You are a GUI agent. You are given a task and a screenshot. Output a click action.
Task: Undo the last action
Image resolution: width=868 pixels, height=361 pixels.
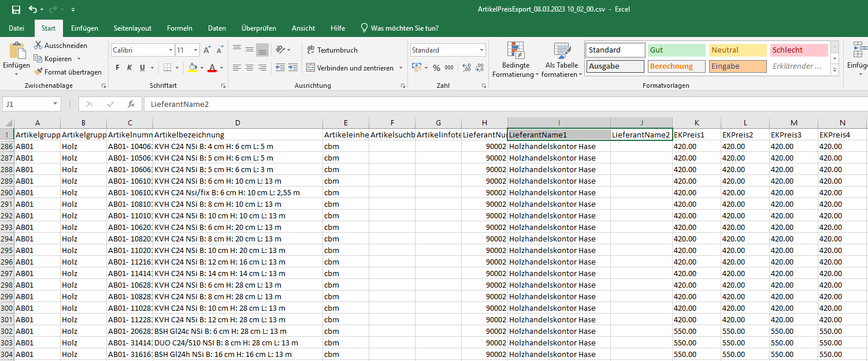(x=33, y=10)
